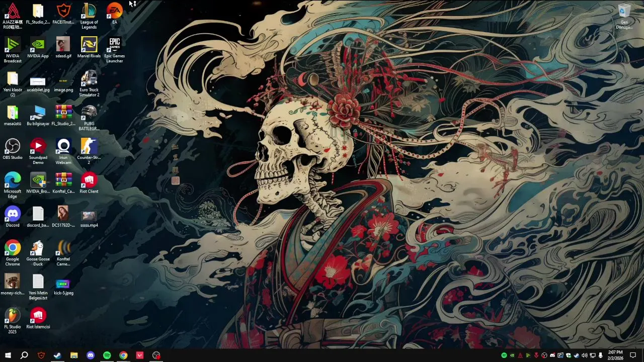644x362 pixels.
Task: Select the Discord desktop shortcut
Action: (13, 217)
